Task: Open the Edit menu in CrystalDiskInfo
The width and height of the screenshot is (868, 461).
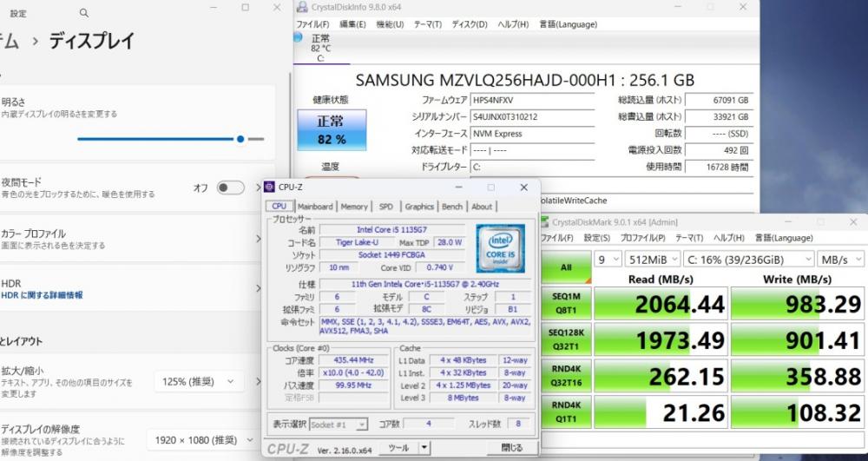Action: tap(352, 24)
